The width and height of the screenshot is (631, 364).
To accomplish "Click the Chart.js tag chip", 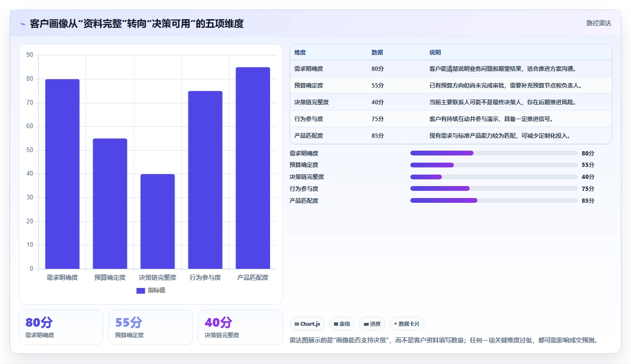I will [x=307, y=324].
